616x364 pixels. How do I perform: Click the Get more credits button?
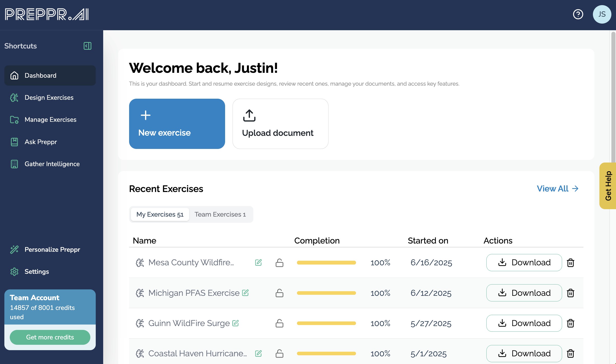point(50,337)
